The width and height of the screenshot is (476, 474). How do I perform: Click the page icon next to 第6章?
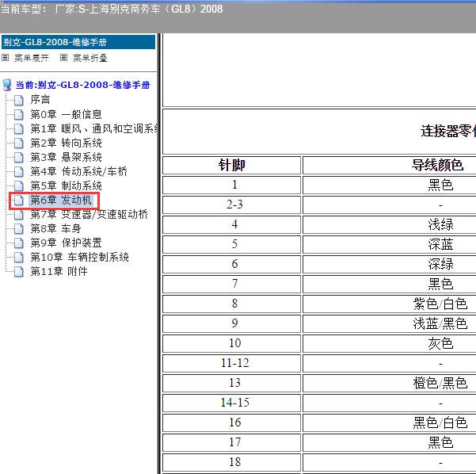[x=19, y=200]
